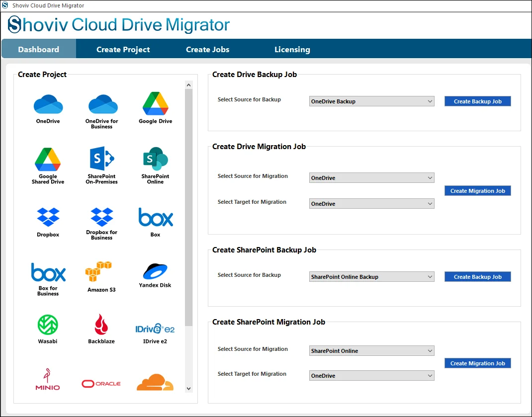Viewport: 532px width, 417px height.
Task: Click Create Backup Job for drive backup
Action: [x=478, y=101]
